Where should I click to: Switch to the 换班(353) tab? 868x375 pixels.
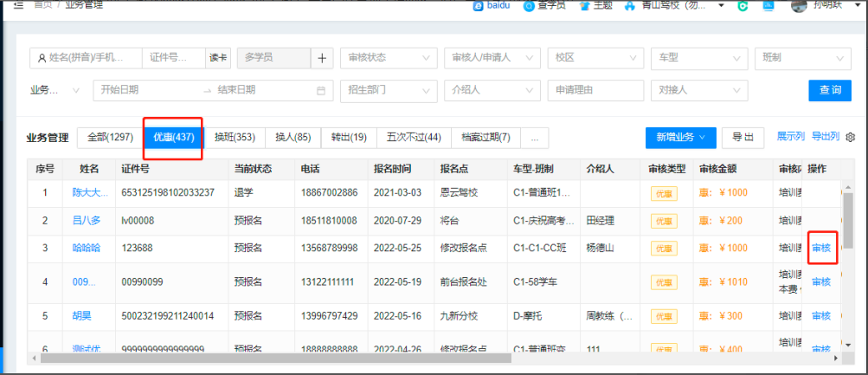235,138
